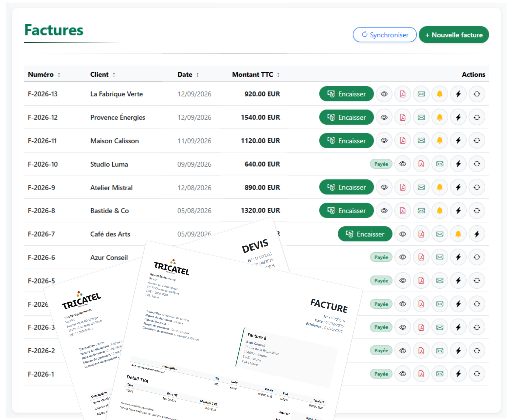View the Café des Arts invoice
The width and height of the screenshot is (513, 420).
402,234
